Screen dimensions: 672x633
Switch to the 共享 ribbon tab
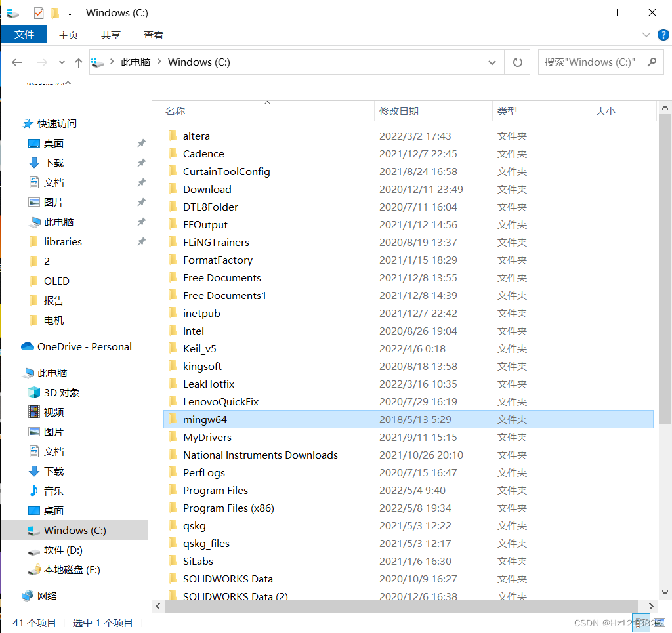click(110, 35)
